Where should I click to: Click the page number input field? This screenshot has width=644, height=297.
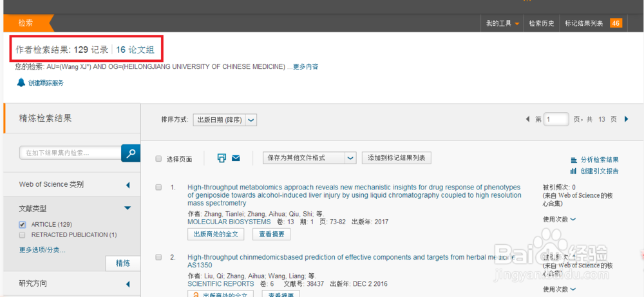click(x=556, y=119)
